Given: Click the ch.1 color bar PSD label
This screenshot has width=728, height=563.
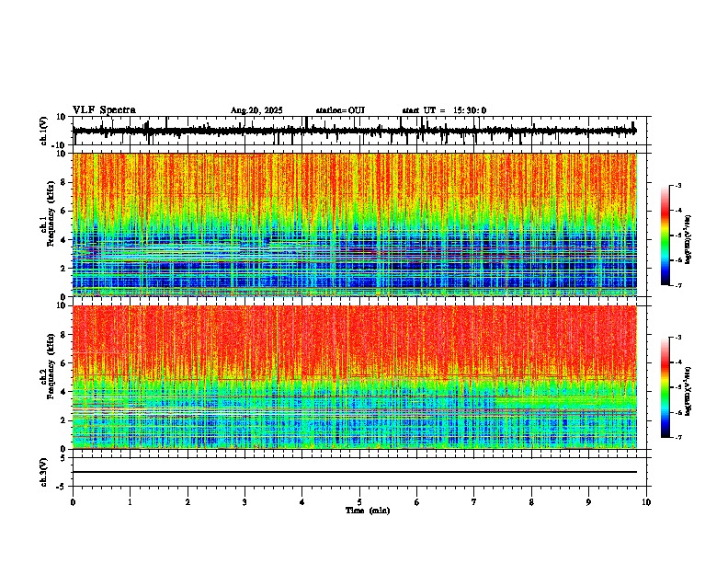Looking at the screenshot, I should point(688,240).
